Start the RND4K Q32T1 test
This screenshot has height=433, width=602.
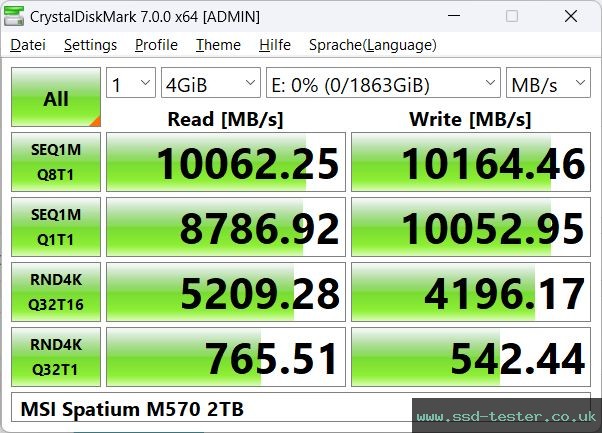click(x=56, y=357)
